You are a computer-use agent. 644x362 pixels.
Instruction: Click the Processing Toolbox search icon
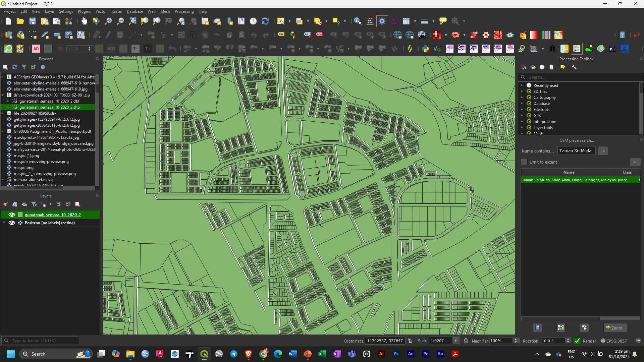(x=523, y=77)
